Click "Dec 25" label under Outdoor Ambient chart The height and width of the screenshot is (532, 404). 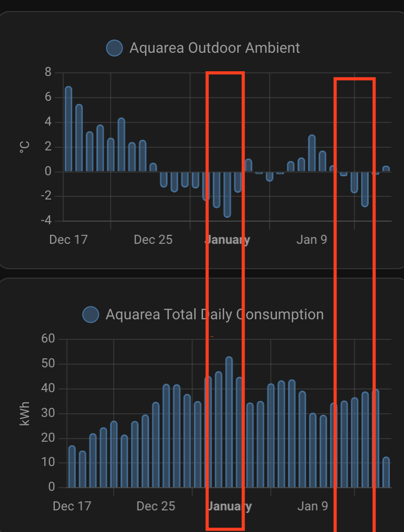tap(153, 240)
